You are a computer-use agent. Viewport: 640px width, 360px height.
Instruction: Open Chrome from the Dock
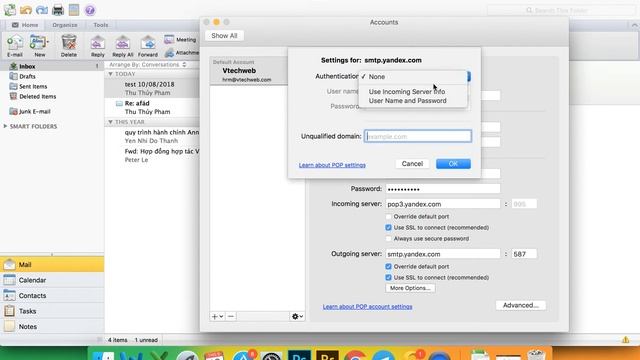(x=355, y=356)
